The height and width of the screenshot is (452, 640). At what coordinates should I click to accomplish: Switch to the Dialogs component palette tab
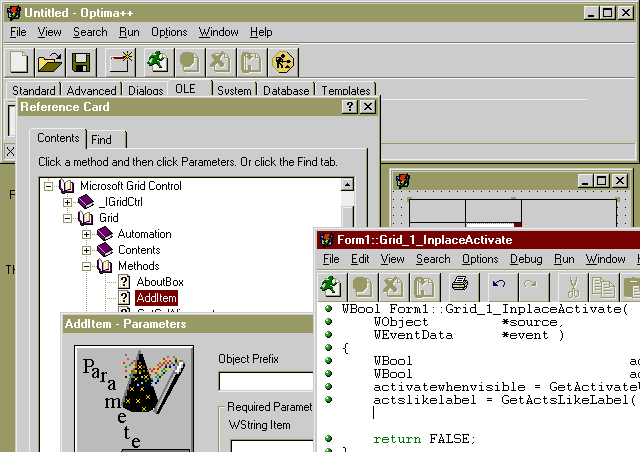(146, 90)
